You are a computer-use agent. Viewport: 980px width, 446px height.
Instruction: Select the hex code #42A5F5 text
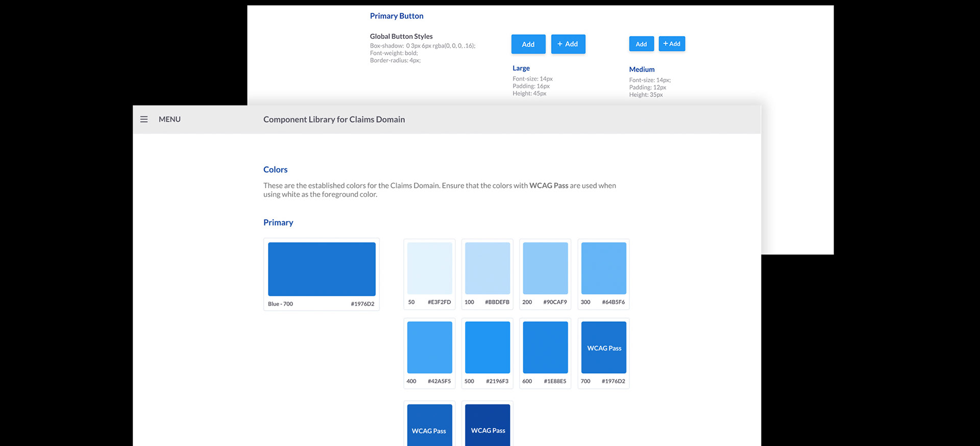tap(439, 381)
